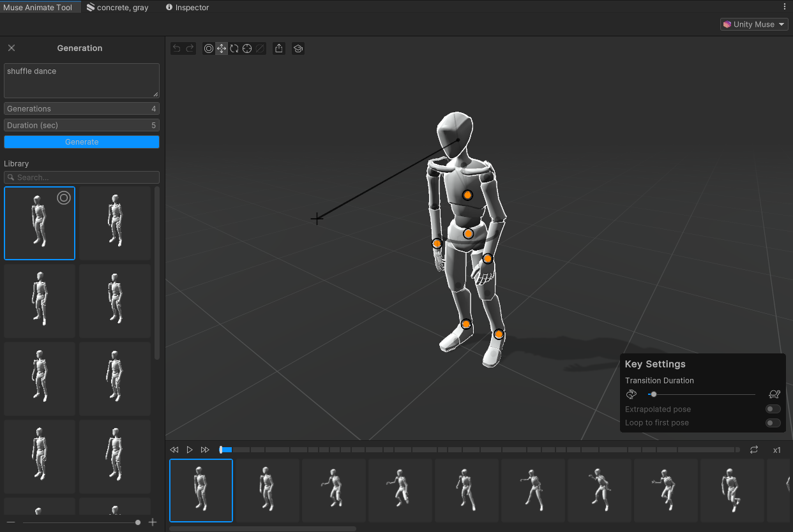
Task: Open the Unity Muse dropdown
Action: 754,24
